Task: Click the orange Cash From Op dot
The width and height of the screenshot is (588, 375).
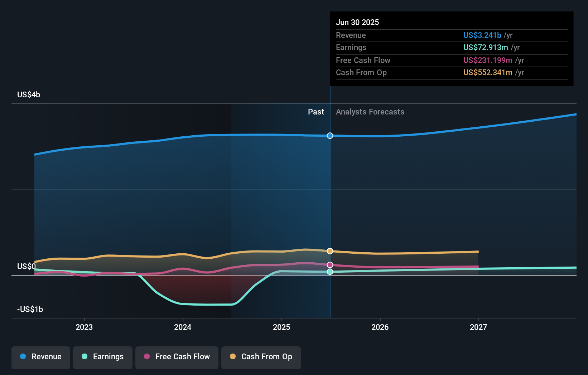Action: pos(233,357)
